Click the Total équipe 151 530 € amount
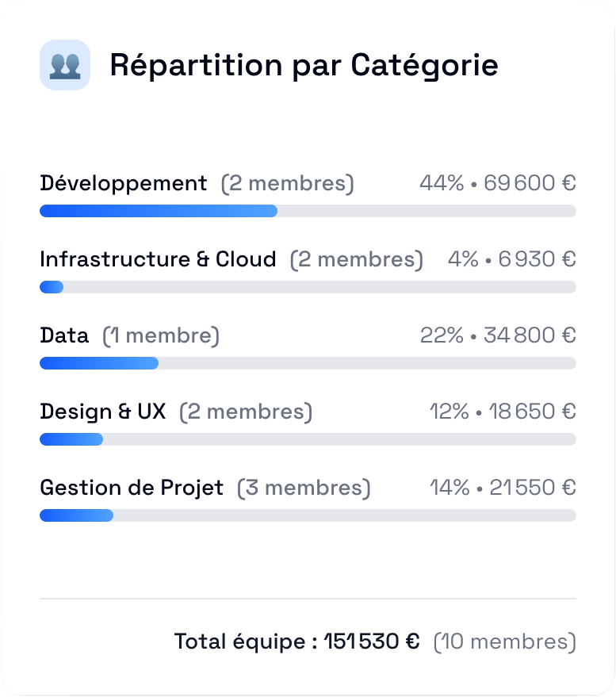This screenshot has width=616, height=697. (x=297, y=641)
